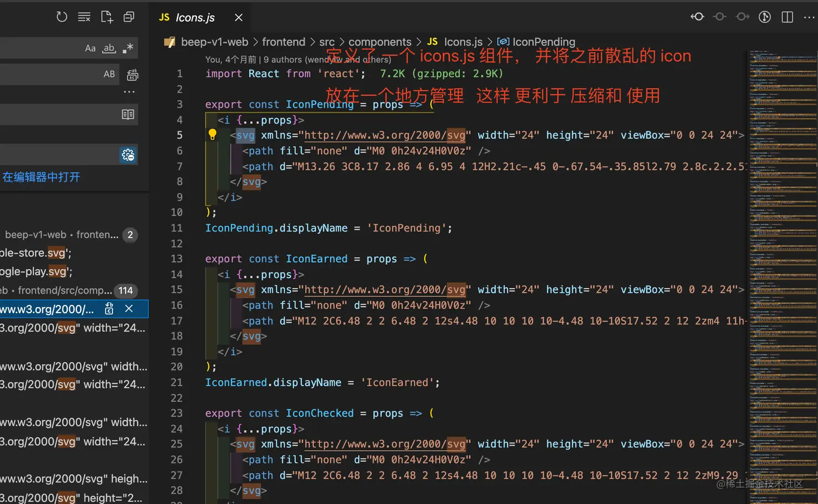Viewport: 818px width, 504px height.
Task: Click the Replace All icon
Action: tap(132, 75)
